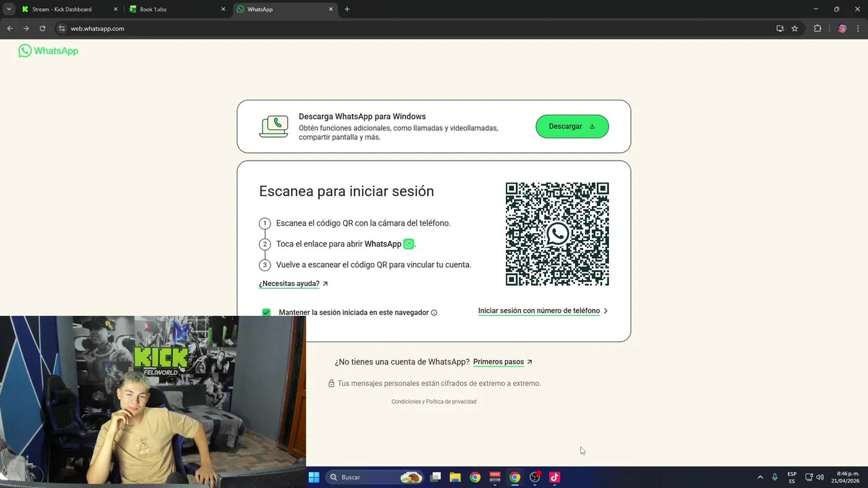The image size is (868, 488).
Task: Open the Chrome extensions puzzle icon
Action: coord(817,28)
